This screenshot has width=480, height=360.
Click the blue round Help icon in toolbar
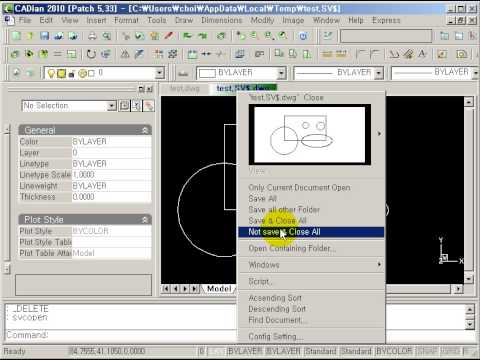(x=303, y=36)
